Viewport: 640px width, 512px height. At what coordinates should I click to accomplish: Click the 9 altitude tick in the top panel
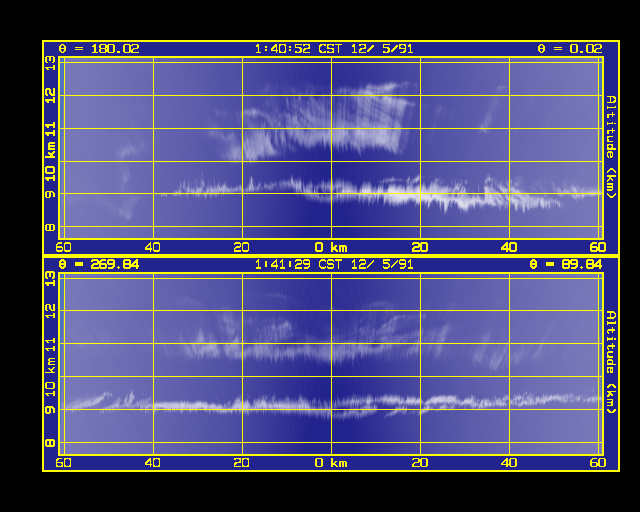50,194
